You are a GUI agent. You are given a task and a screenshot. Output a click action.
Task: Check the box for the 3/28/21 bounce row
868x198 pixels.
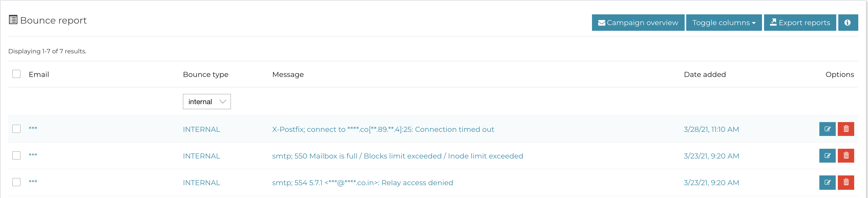pos(16,128)
